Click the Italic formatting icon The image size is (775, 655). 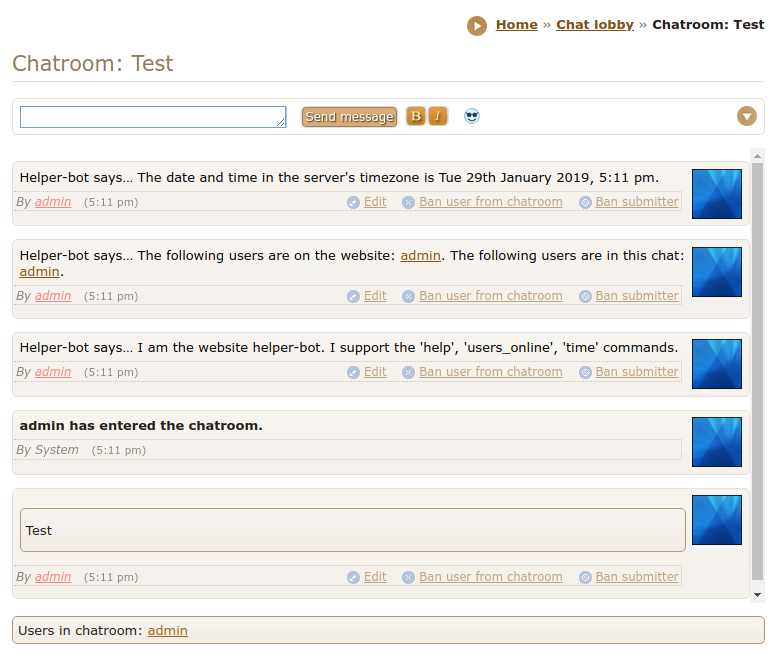438,116
